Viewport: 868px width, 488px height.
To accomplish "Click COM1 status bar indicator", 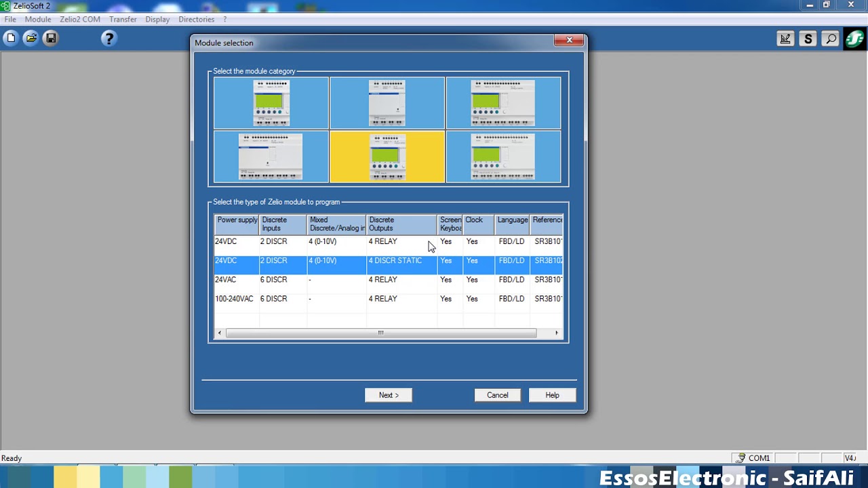I will pyautogui.click(x=753, y=458).
